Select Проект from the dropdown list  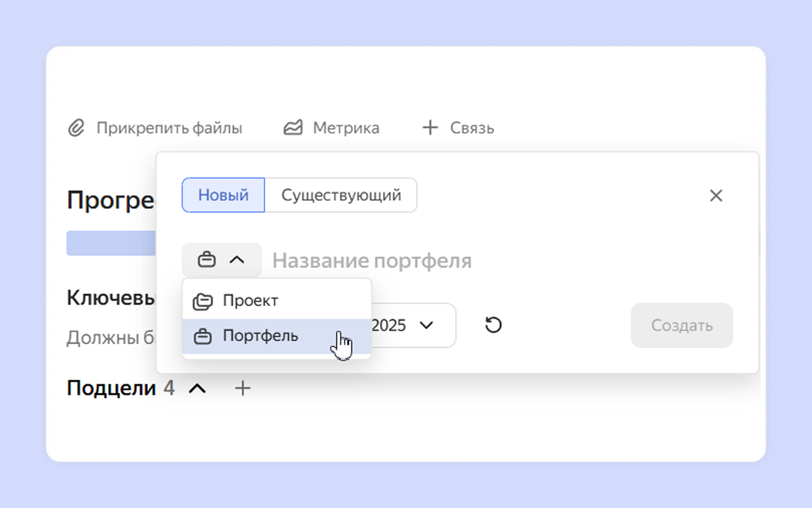point(251,301)
